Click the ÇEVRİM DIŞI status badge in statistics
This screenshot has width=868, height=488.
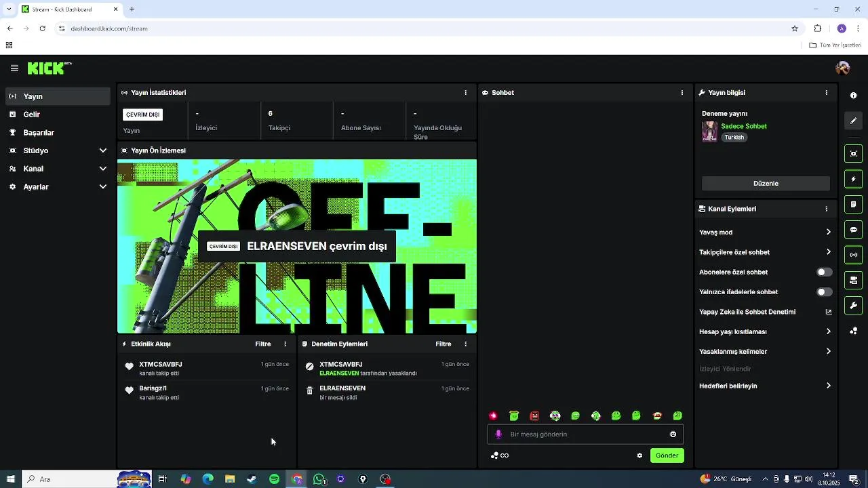[142, 115]
